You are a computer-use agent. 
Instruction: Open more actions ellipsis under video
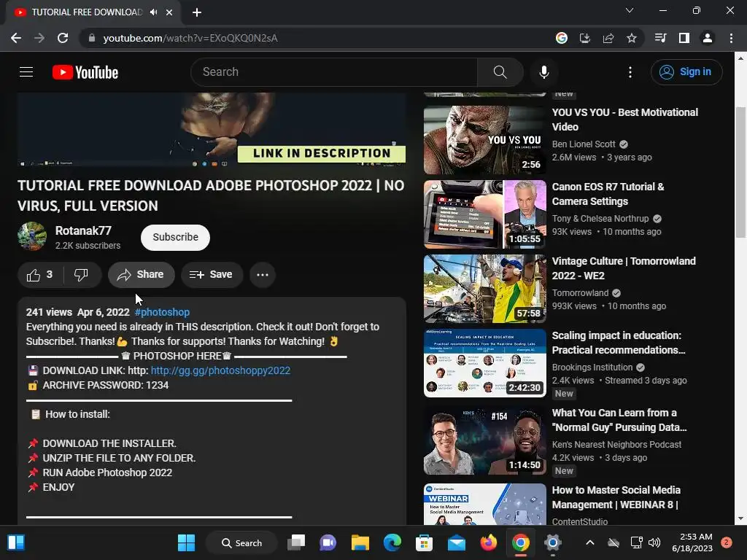(263, 275)
